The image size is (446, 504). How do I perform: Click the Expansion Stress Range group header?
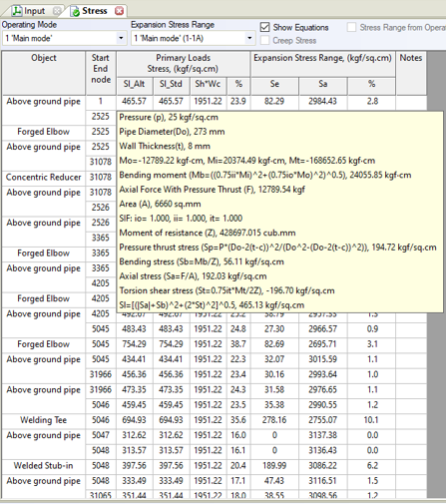[x=323, y=64]
